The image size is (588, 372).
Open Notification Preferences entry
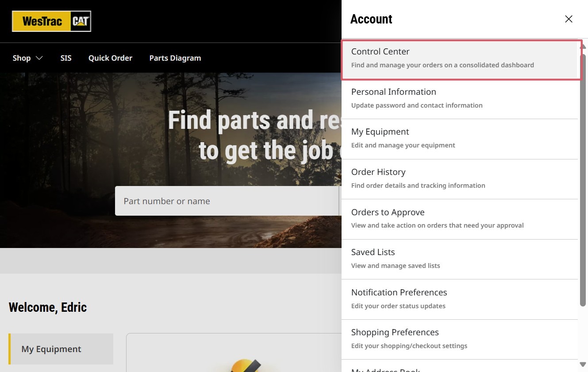[460, 299]
